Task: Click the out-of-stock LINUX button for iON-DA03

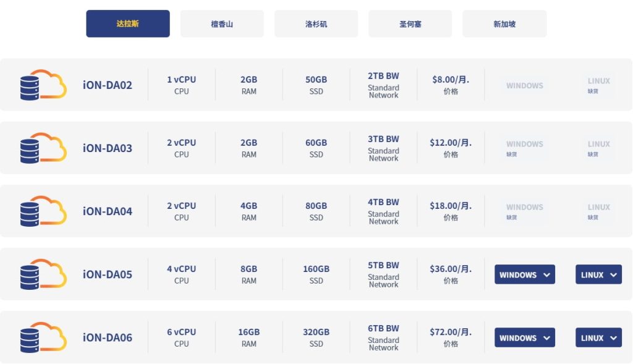Action: [x=598, y=148]
